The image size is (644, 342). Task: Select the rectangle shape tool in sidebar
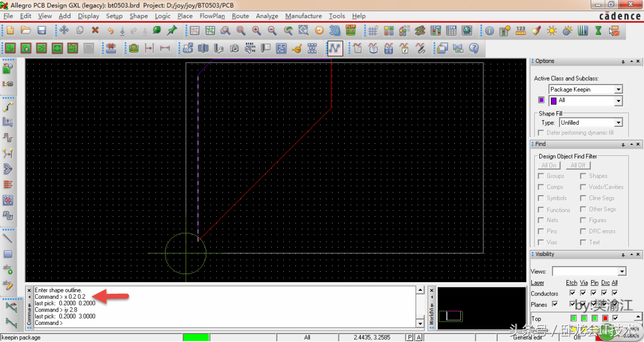coord(8,254)
